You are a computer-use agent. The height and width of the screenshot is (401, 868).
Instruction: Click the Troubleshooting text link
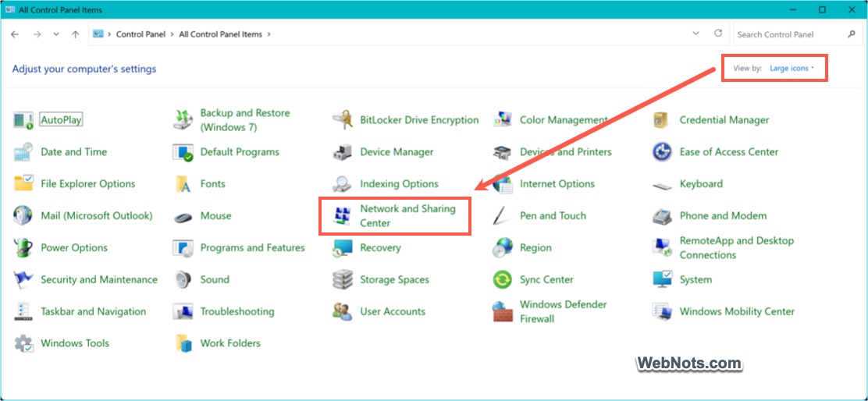tap(237, 311)
